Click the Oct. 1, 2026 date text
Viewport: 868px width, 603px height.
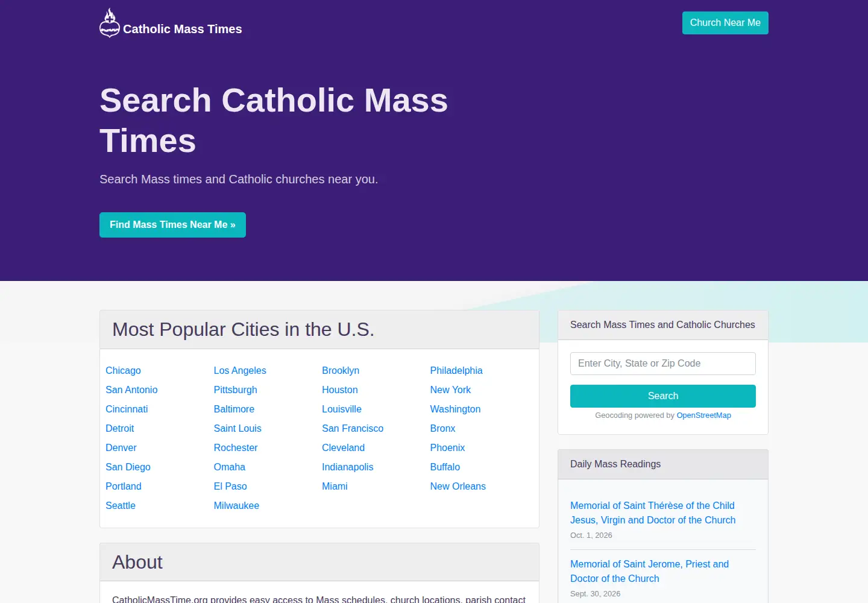(591, 535)
